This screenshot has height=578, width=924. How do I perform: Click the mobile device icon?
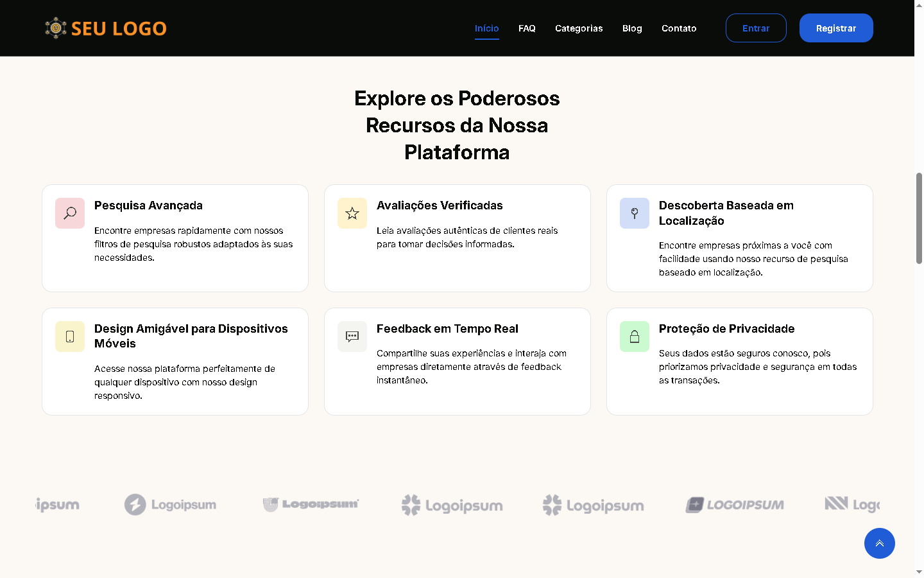click(x=70, y=337)
